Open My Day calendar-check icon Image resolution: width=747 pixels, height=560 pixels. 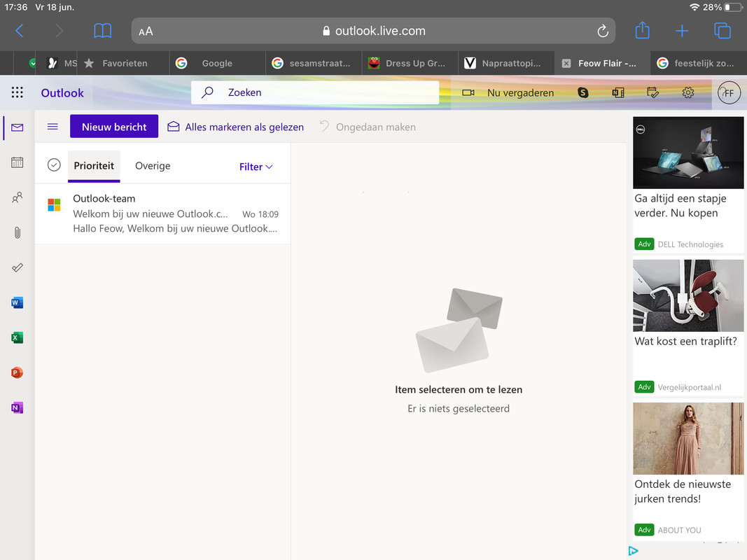pos(652,92)
